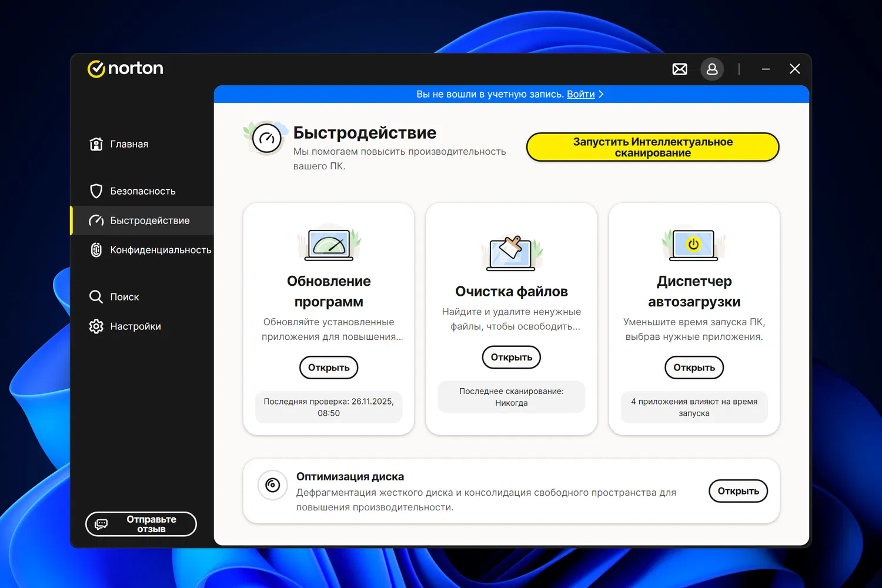Click the Диспетчер автозагрузки power illustration
The width and height of the screenshot is (882, 588).
694,243
